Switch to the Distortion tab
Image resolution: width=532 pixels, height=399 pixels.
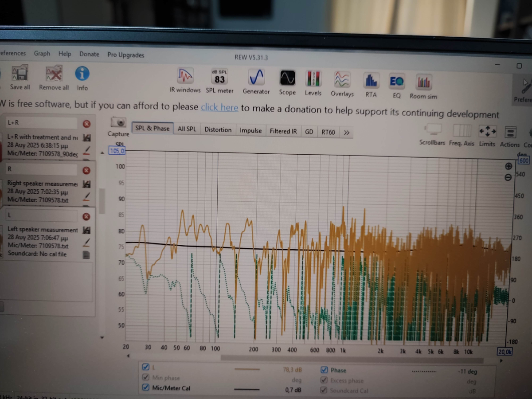(218, 130)
